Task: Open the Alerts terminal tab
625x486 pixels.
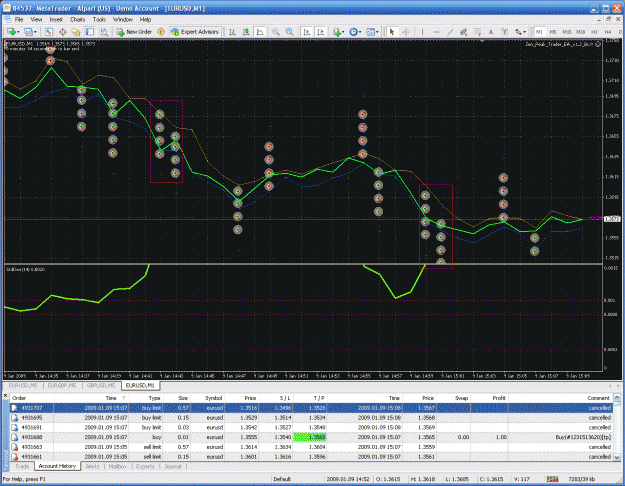Action: pyautogui.click(x=92, y=466)
